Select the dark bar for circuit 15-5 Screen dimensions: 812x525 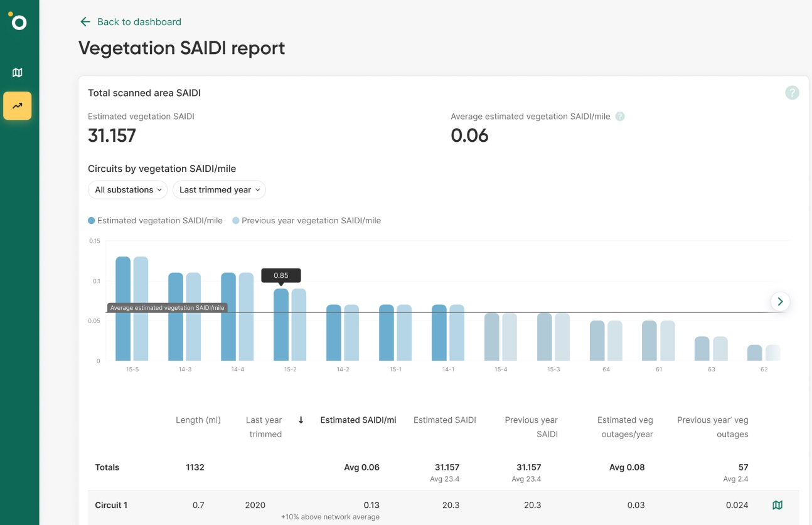tap(123, 309)
